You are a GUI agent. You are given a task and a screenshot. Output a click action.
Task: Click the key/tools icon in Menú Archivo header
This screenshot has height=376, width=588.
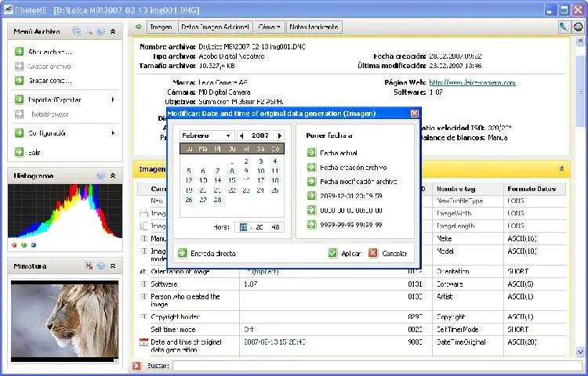click(x=89, y=31)
